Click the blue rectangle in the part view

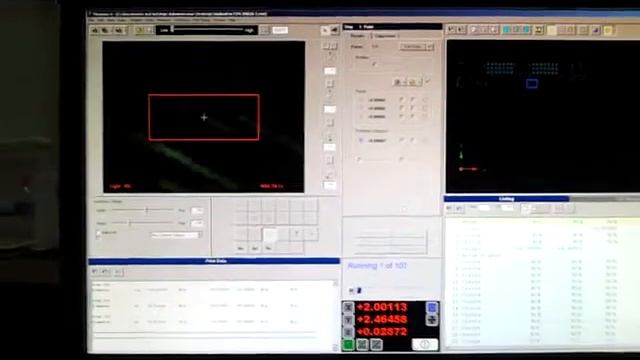[531, 84]
